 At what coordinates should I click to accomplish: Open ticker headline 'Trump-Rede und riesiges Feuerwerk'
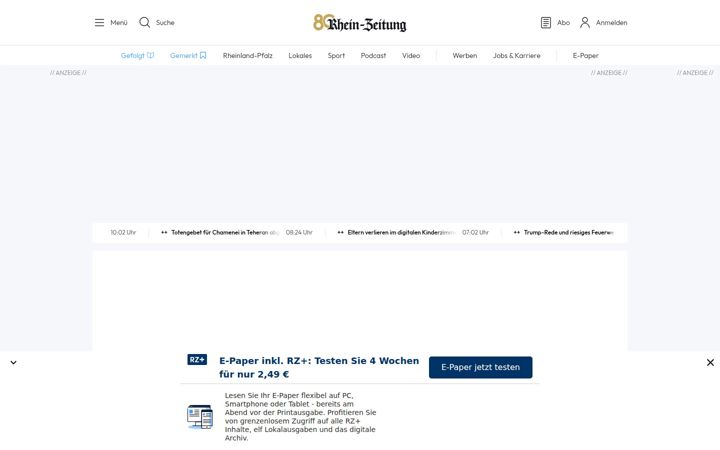click(568, 232)
